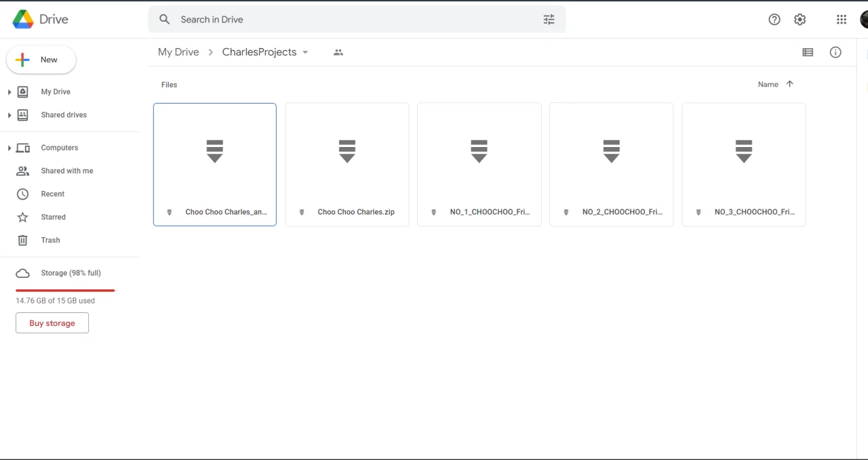The image size is (868, 460).
Task: Navigate to My Drive breadcrumb
Action: tap(178, 52)
